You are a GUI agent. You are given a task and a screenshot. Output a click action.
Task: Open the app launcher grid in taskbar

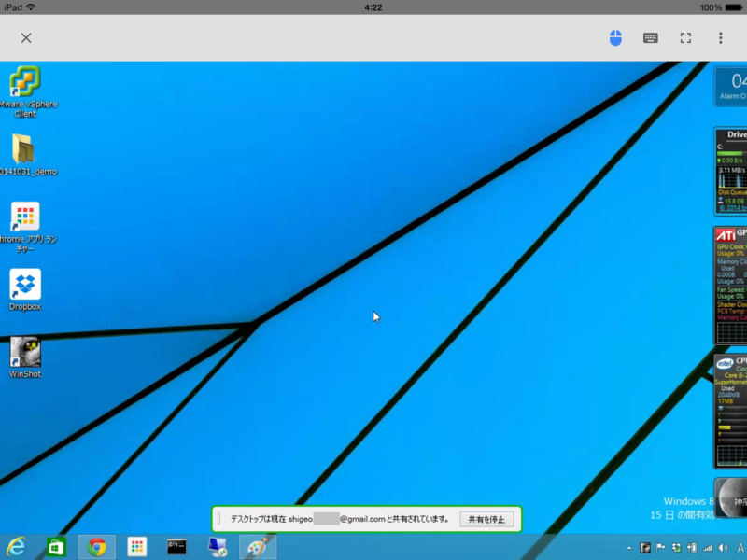tap(137, 547)
